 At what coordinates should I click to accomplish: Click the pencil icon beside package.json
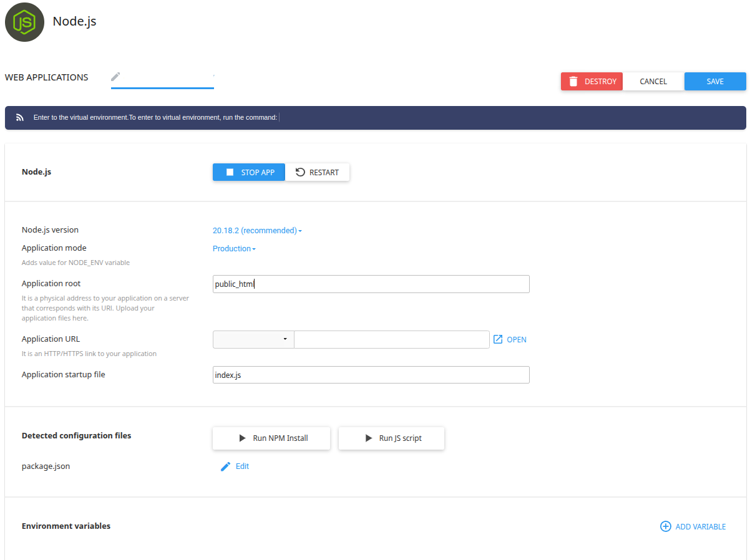click(225, 466)
